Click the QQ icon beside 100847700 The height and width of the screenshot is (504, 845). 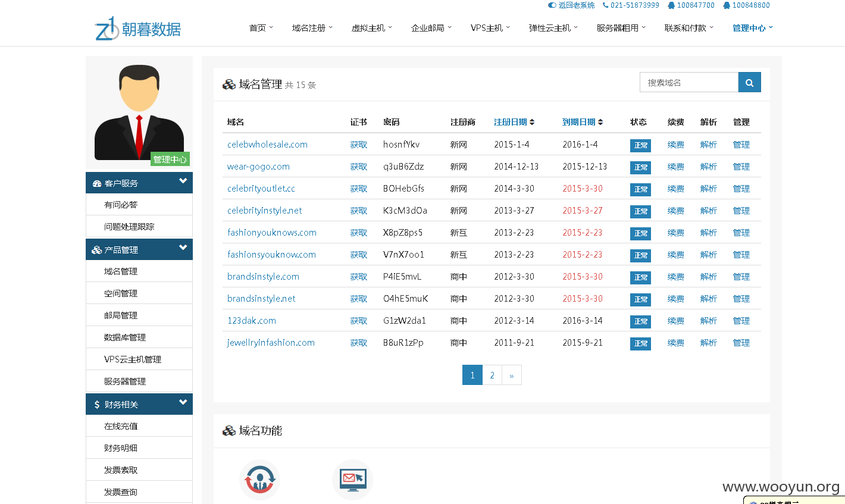coord(671,5)
